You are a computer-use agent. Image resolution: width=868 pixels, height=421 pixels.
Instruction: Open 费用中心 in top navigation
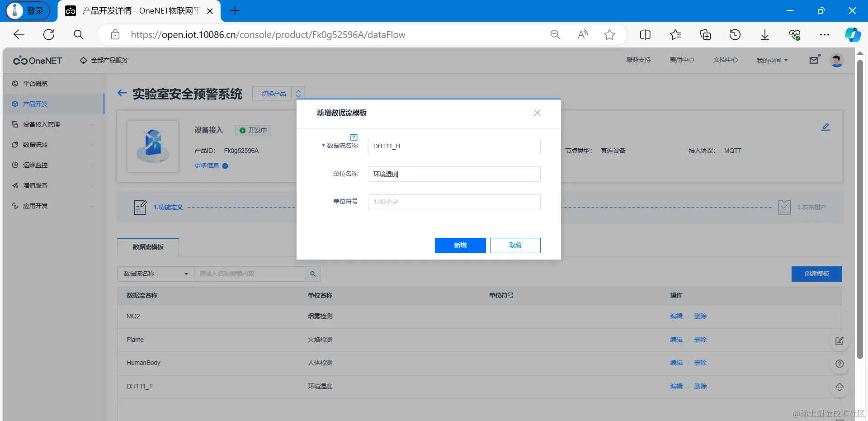682,60
